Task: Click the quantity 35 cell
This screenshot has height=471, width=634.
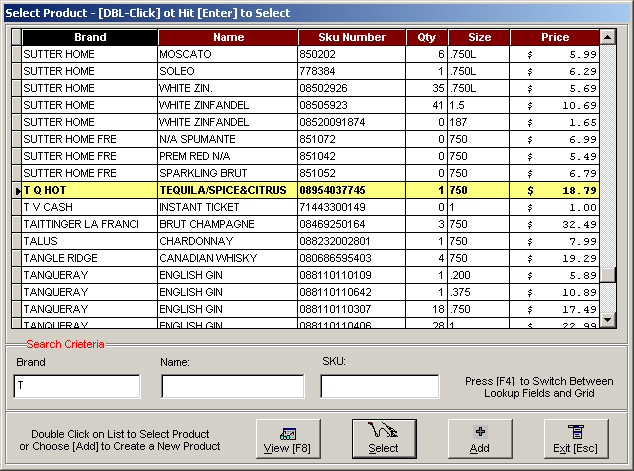Action: [x=427, y=88]
